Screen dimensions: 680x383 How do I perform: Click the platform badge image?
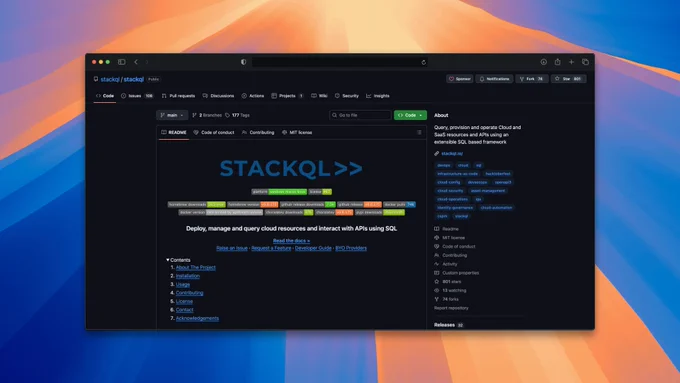pyautogui.click(x=279, y=192)
